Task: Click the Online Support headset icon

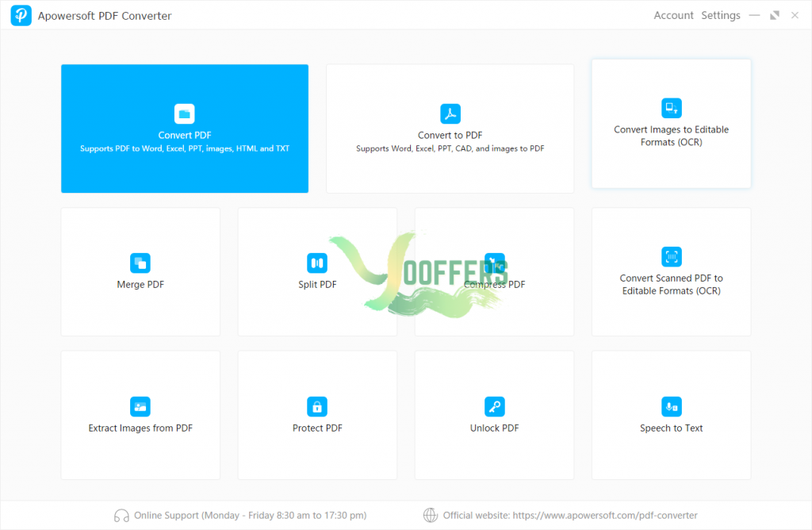Action: click(x=121, y=516)
